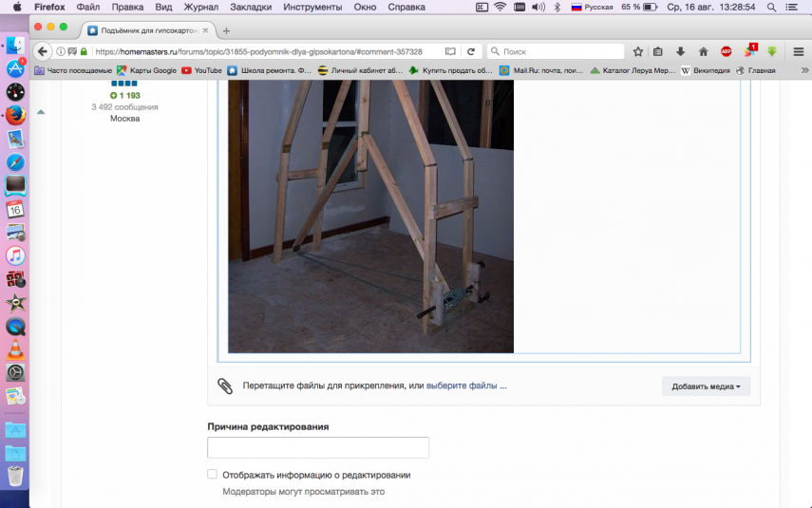Bookmark this page with the star icon
This screenshot has height=508, width=812.
pos(638,51)
